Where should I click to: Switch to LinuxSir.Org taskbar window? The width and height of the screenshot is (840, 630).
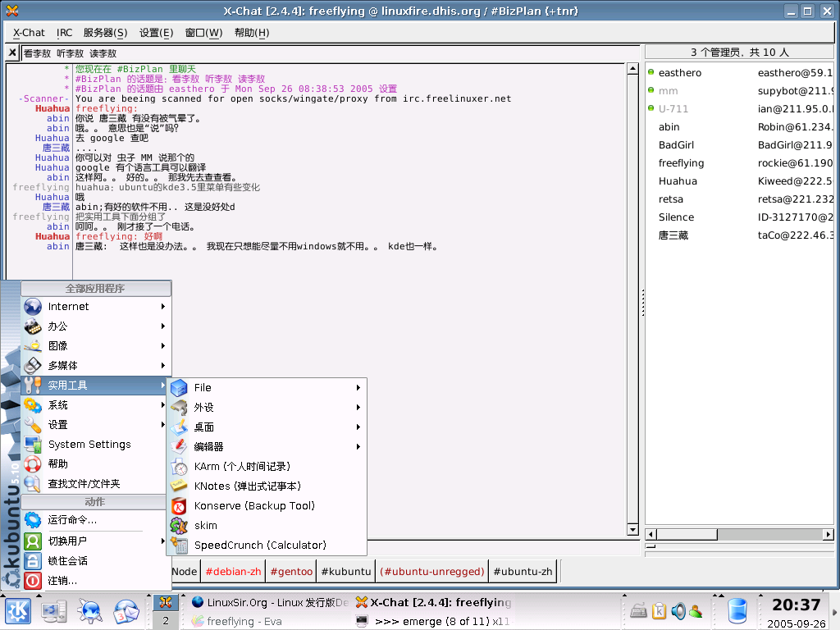269,603
